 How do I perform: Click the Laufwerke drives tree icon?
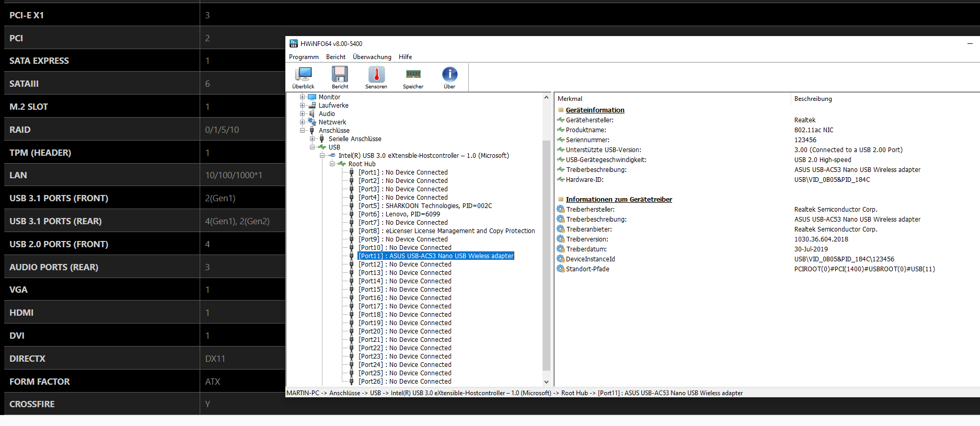pyautogui.click(x=312, y=106)
